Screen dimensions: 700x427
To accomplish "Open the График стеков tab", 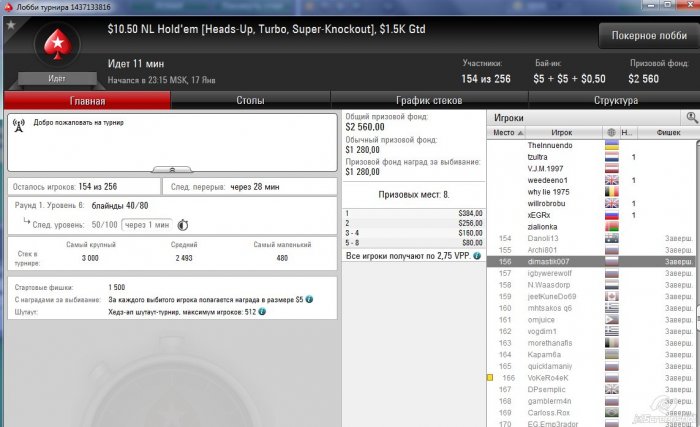I will (x=429, y=100).
